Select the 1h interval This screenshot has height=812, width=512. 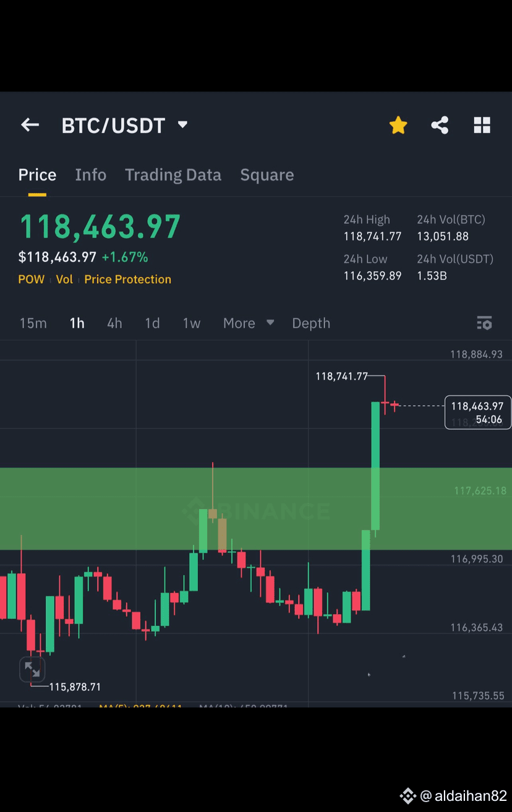(x=77, y=323)
